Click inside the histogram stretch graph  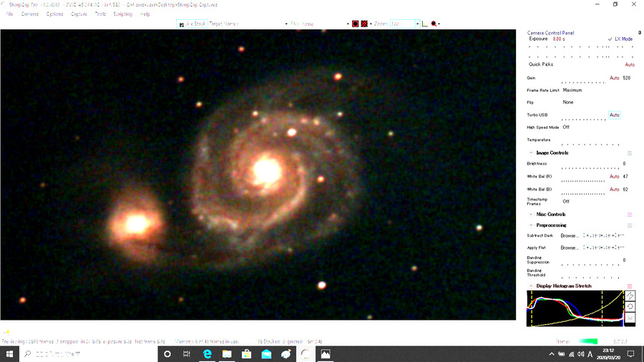coord(575,308)
